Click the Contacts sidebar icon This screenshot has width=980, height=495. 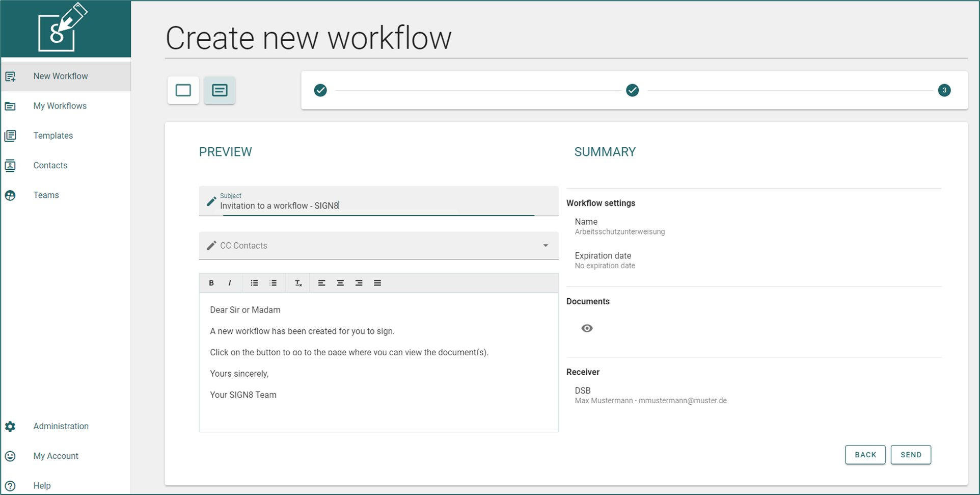pyautogui.click(x=10, y=166)
